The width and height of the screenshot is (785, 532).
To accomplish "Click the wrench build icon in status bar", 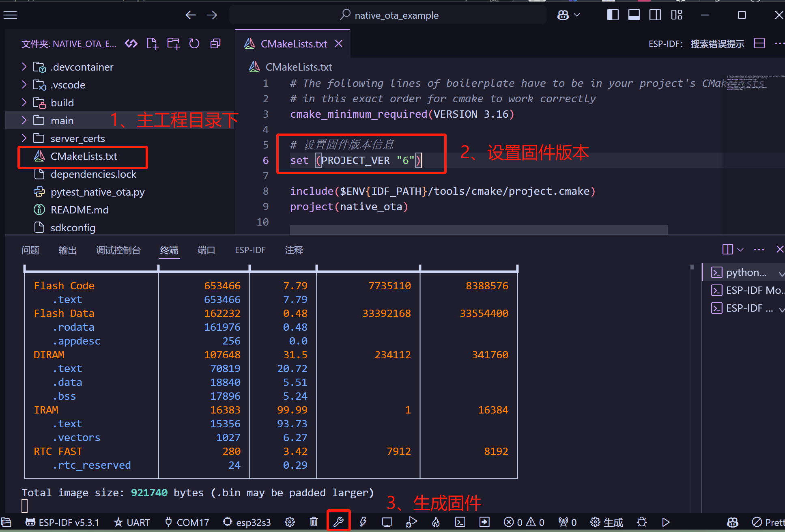I will pyautogui.click(x=338, y=522).
